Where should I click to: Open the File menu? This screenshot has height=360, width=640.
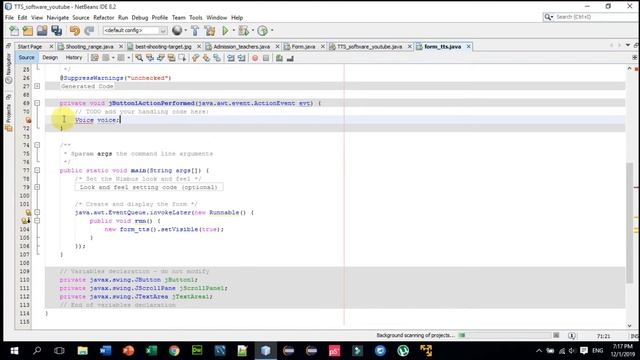(9, 18)
